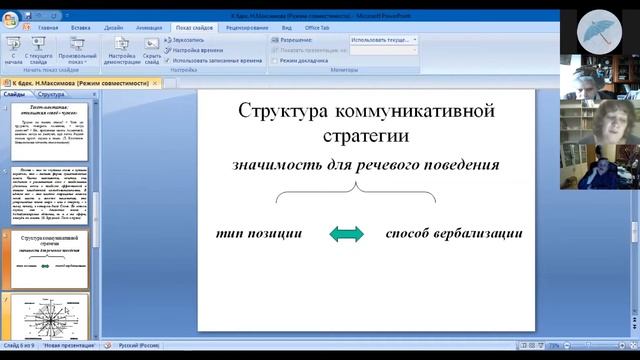
Task: Switch to Normal view icon
Action: (x=523, y=346)
